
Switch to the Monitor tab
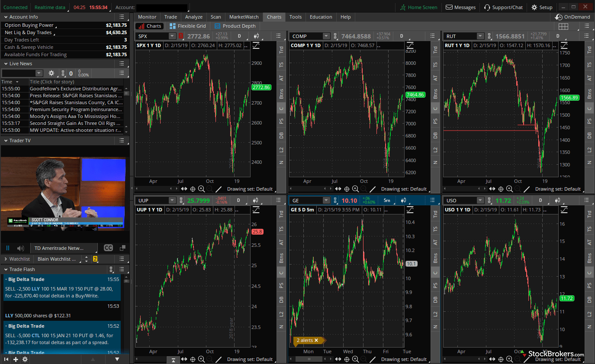click(x=147, y=17)
